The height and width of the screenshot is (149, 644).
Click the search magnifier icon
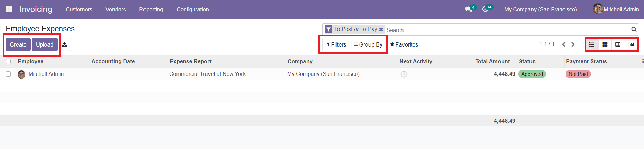pos(634,29)
